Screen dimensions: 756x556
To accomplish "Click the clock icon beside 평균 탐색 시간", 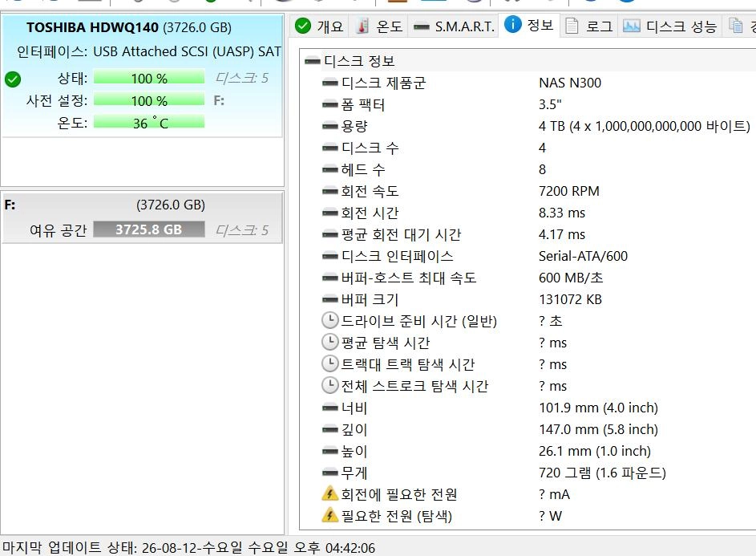I will [329, 343].
